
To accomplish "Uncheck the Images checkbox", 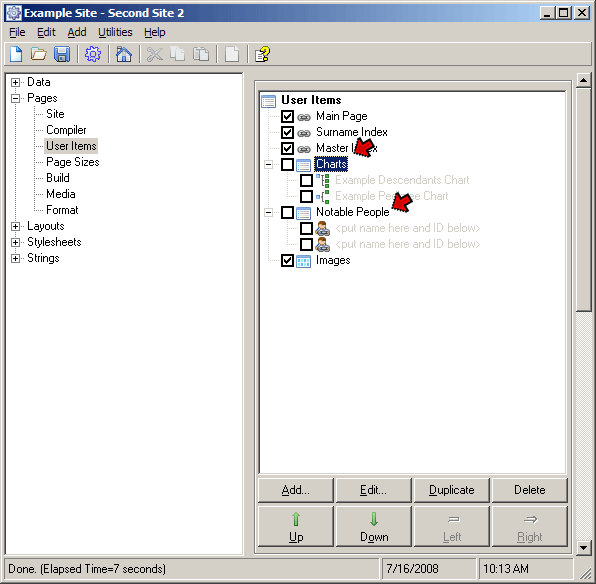I will 287,261.
